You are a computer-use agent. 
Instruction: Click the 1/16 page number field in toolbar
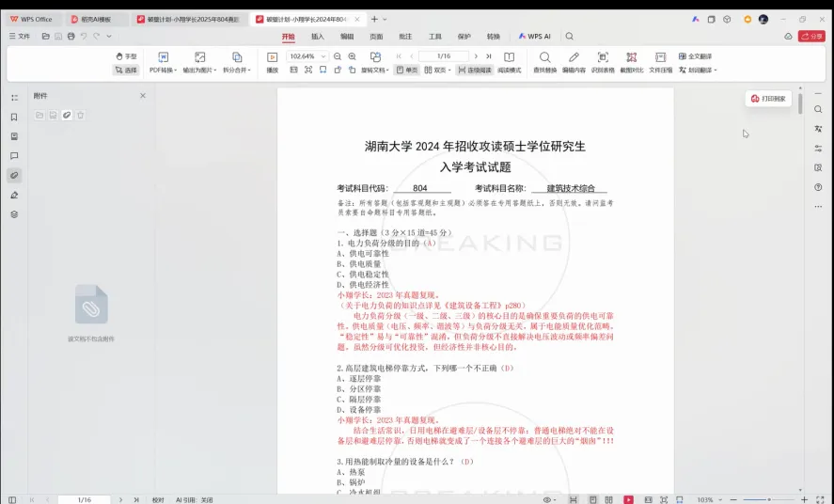pyautogui.click(x=444, y=56)
